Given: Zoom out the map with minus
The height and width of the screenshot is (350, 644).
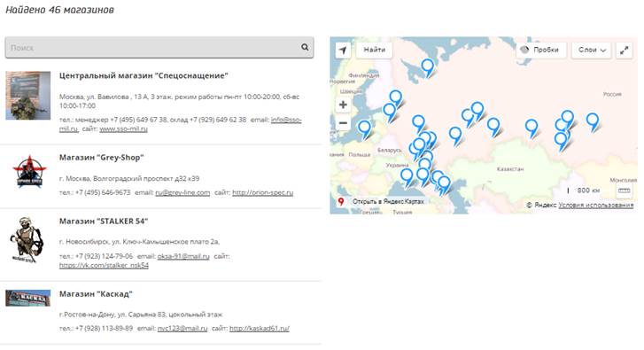Looking at the screenshot, I should pos(343,123).
